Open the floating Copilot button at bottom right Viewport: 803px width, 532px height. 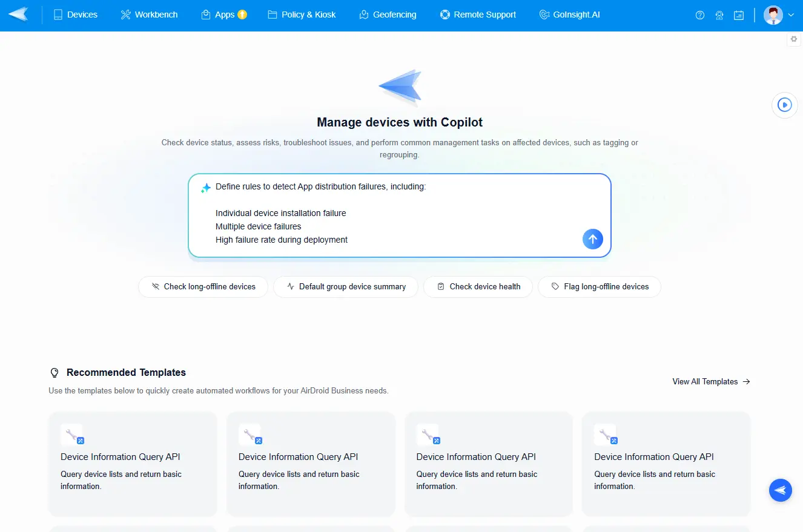pos(781,490)
